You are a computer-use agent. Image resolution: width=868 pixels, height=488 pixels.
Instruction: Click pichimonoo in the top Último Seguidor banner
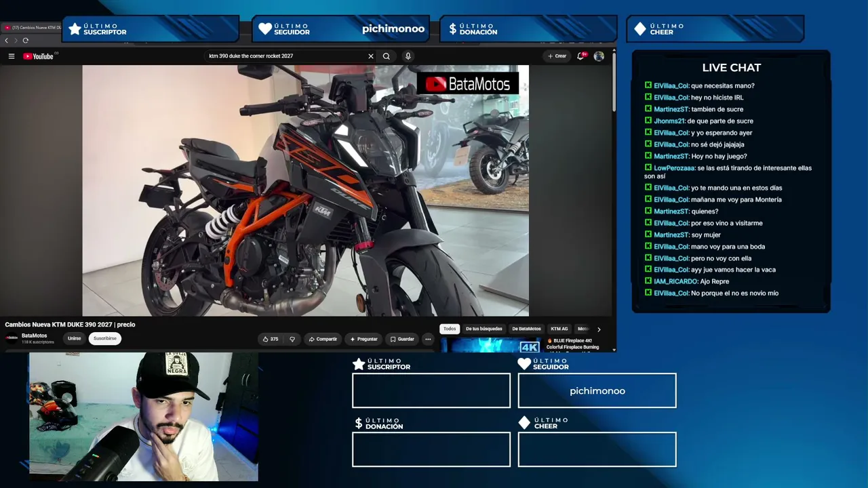(x=393, y=28)
